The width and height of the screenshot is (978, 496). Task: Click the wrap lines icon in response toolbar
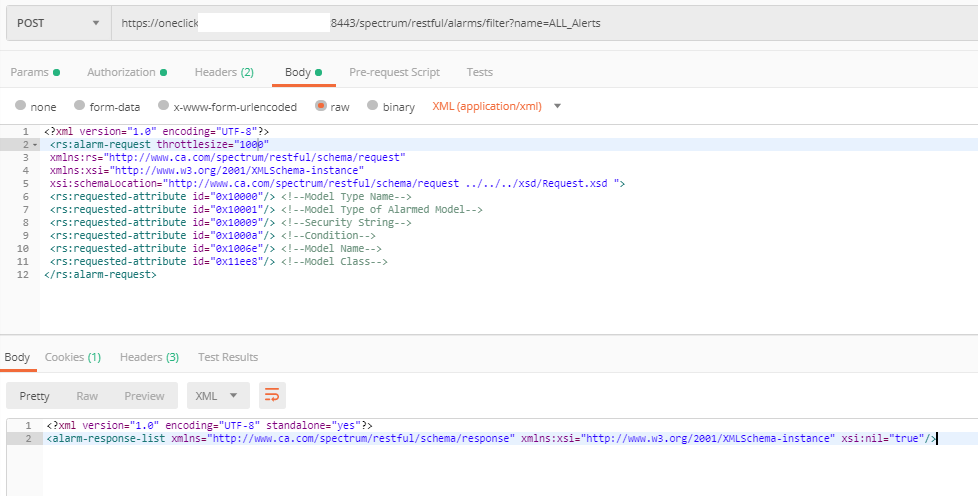pyautogui.click(x=272, y=396)
